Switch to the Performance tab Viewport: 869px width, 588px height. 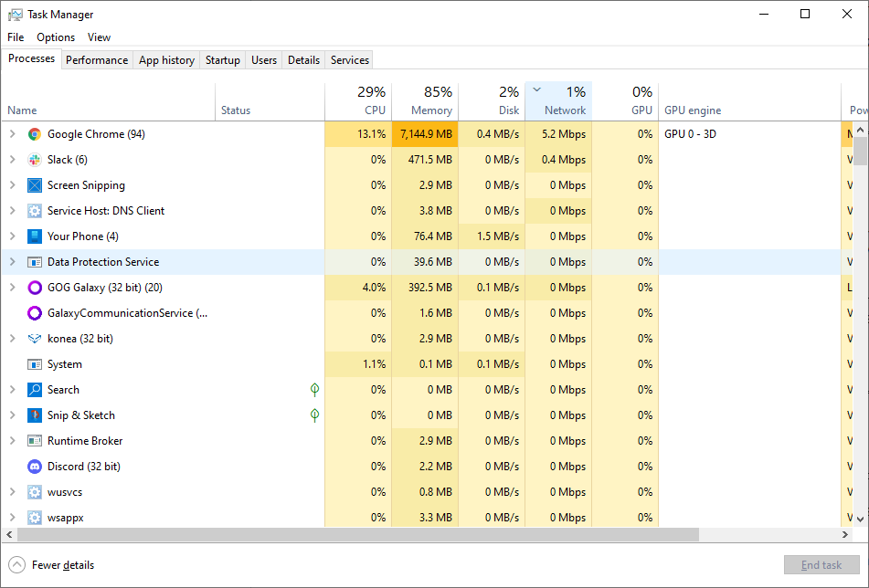coord(97,59)
